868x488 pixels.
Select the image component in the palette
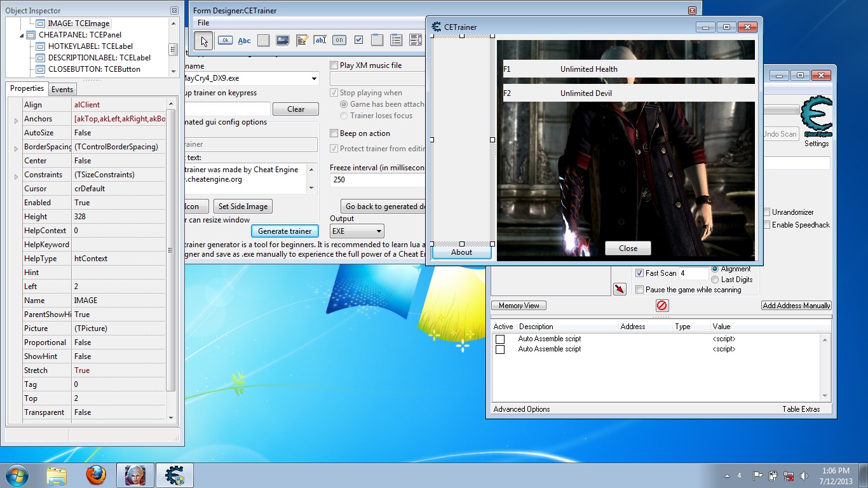pyautogui.click(x=282, y=41)
